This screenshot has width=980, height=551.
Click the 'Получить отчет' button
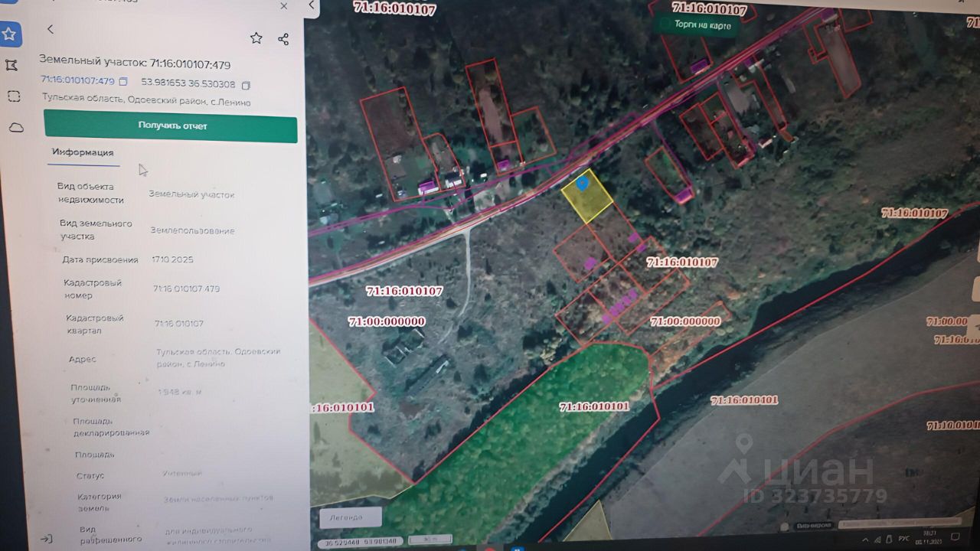pos(171,126)
